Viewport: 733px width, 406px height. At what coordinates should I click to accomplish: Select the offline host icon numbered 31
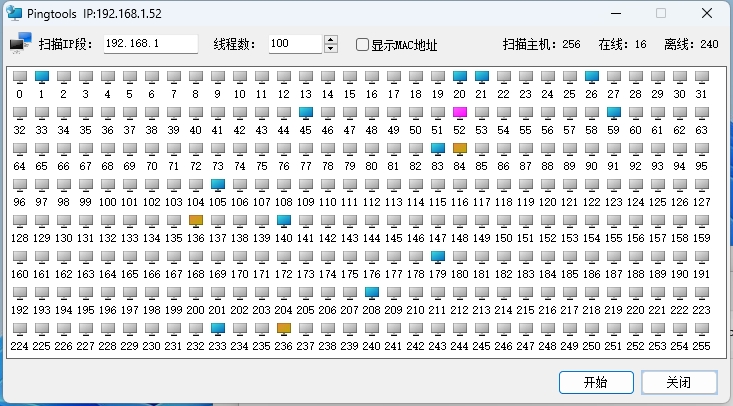tap(702, 77)
